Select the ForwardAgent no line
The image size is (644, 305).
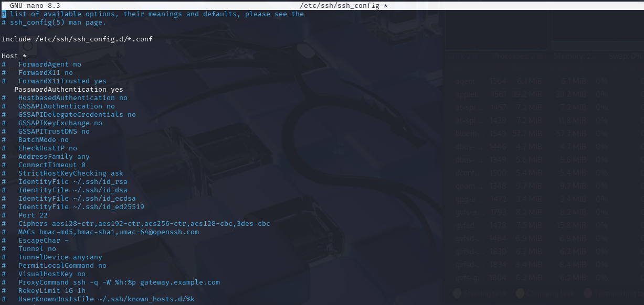tap(49, 64)
